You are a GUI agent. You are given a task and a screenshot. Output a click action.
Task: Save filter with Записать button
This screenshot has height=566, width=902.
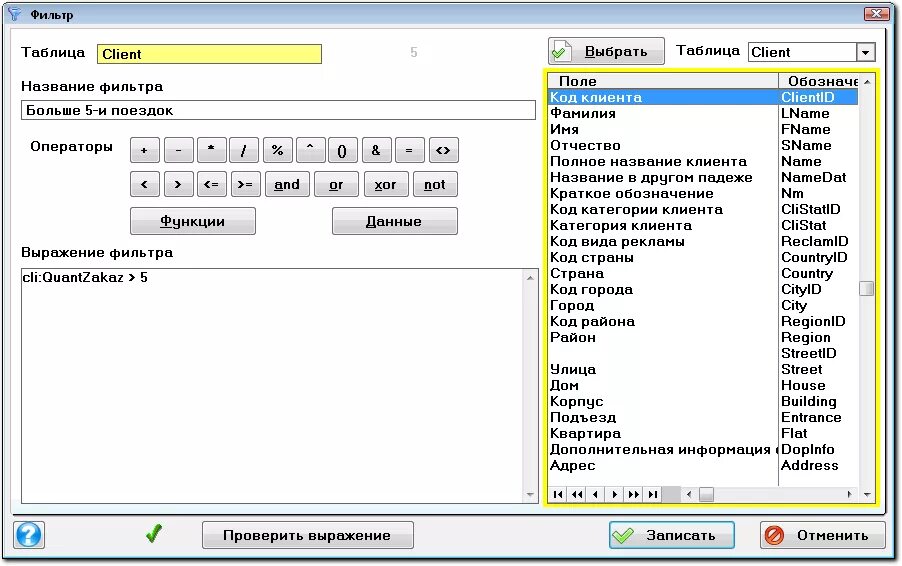672,536
